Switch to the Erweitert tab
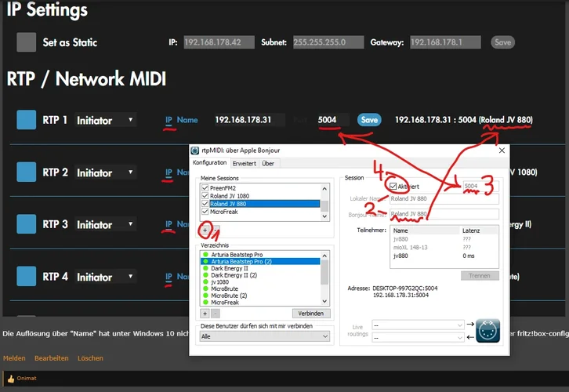Screen dimensions: 569x392 point(245,163)
